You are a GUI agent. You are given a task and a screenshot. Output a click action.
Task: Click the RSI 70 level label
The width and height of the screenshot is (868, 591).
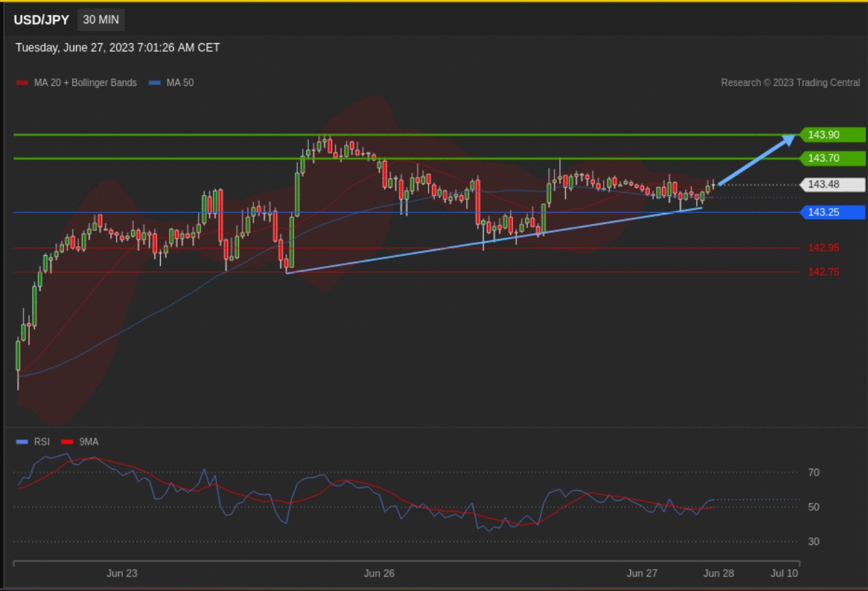point(814,473)
